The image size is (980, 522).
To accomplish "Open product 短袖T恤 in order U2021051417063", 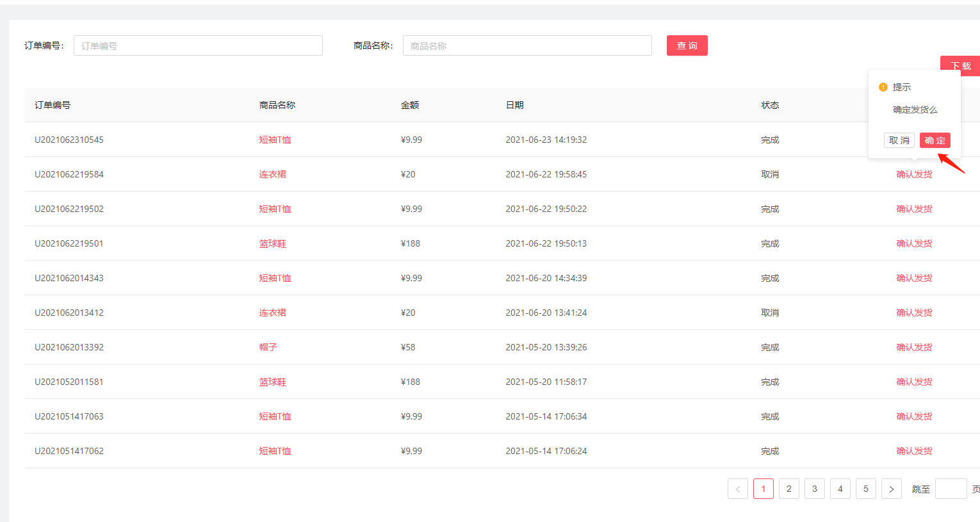I will [275, 416].
